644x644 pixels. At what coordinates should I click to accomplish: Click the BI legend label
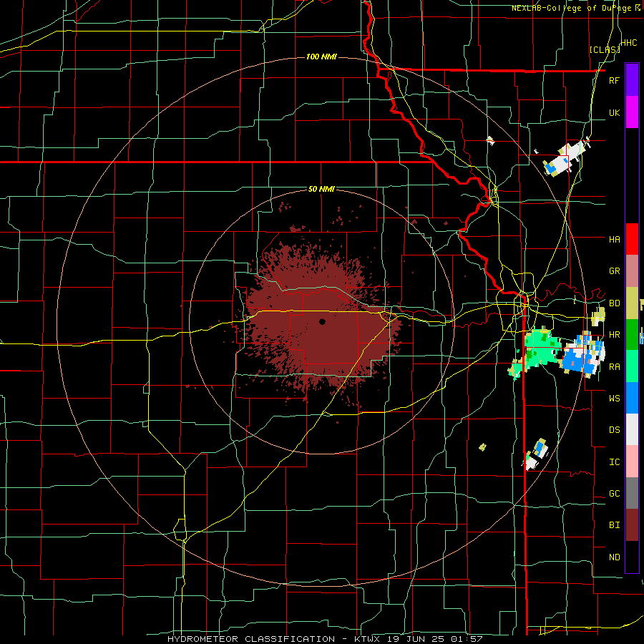click(614, 525)
